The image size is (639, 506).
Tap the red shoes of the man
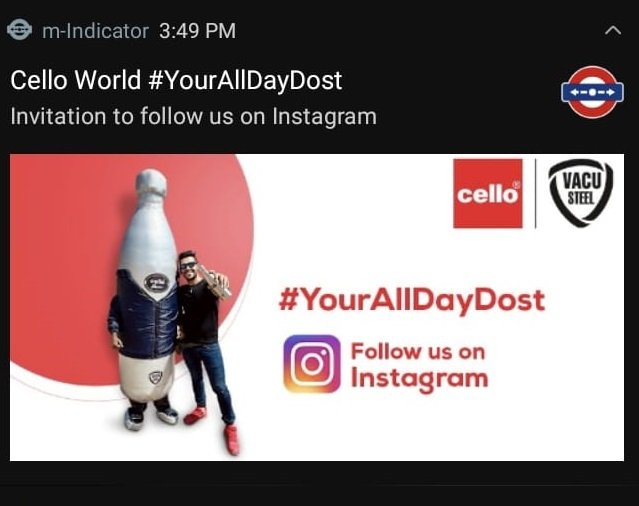pyautogui.click(x=214, y=428)
